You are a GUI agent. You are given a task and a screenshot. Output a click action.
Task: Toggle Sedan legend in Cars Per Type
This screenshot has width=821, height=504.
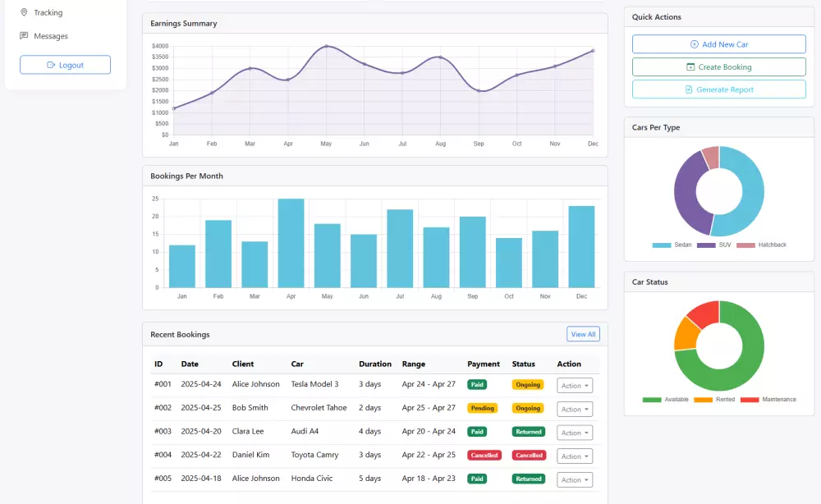[x=672, y=245]
